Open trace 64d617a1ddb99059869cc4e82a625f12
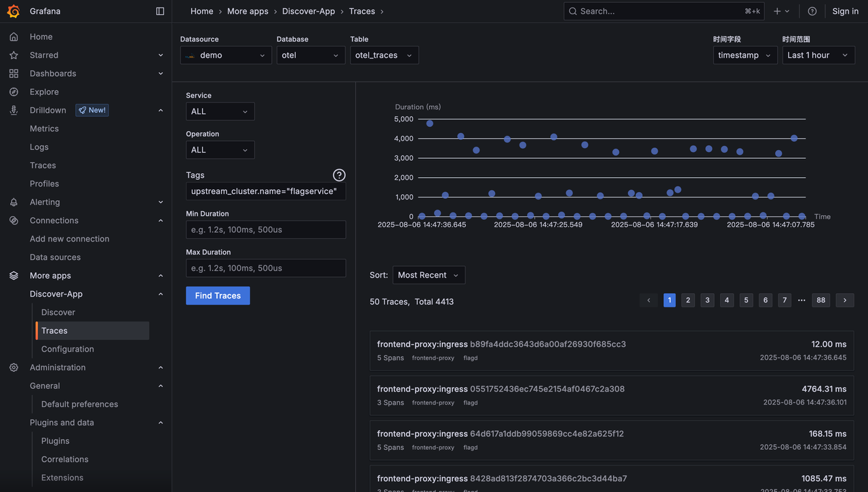This screenshot has width=868, height=492. click(612, 440)
